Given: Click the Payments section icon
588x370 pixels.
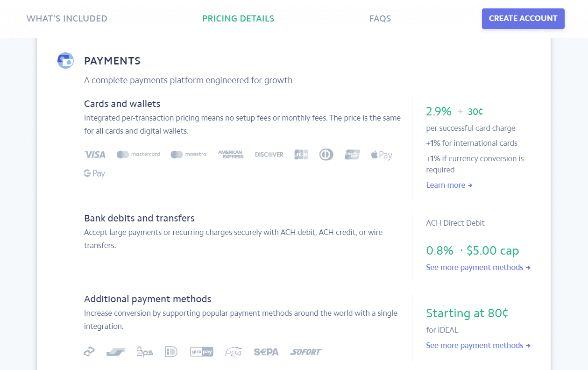Looking at the screenshot, I should [x=65, y=61].
